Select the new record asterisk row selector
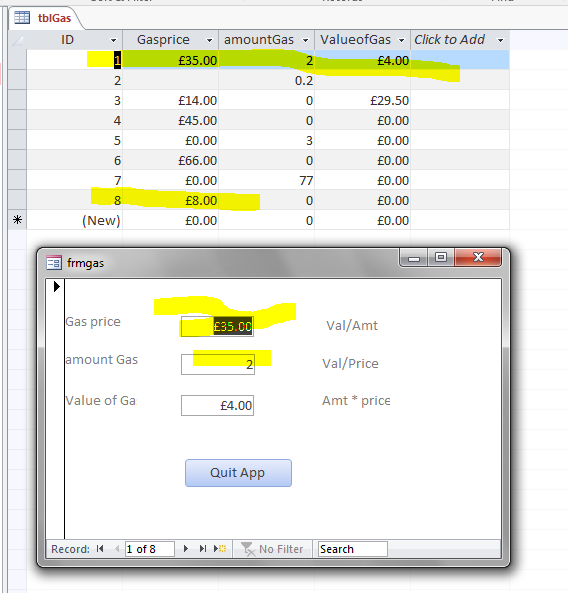Viewport: 568px width, 593px height. click(x=17, y=220)
